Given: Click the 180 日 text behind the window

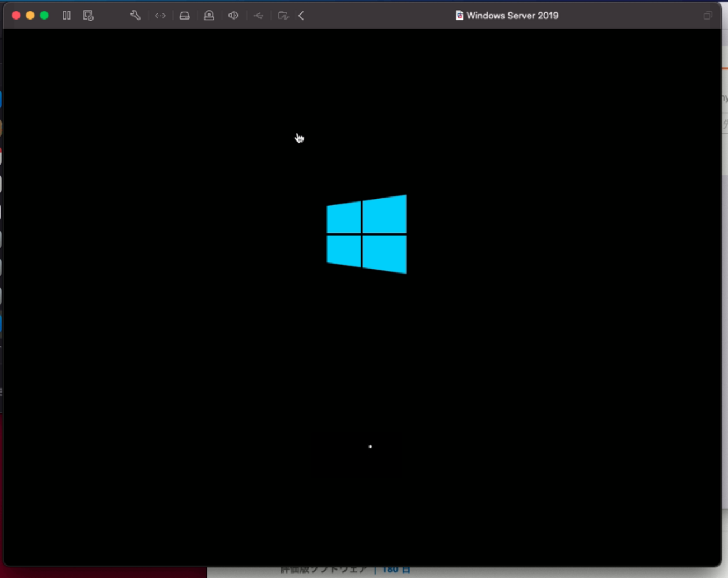Looking at the screenshot, I should pos(396,571).
